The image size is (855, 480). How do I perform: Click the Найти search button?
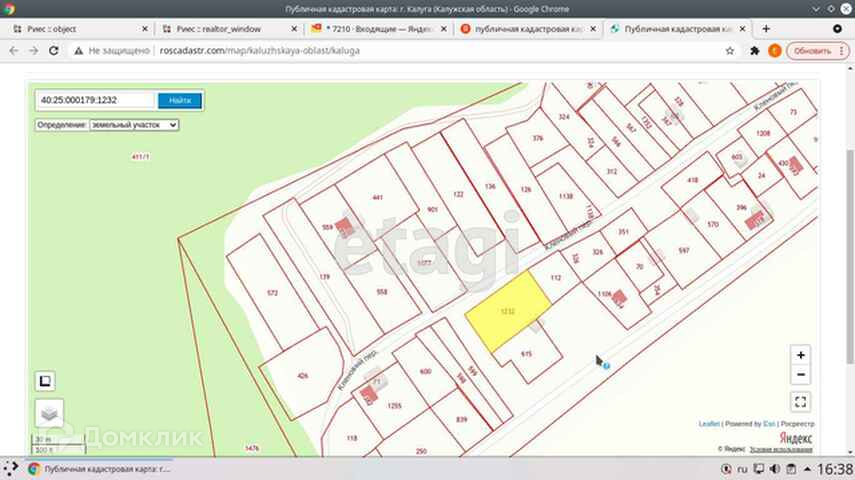click(180, 100)
